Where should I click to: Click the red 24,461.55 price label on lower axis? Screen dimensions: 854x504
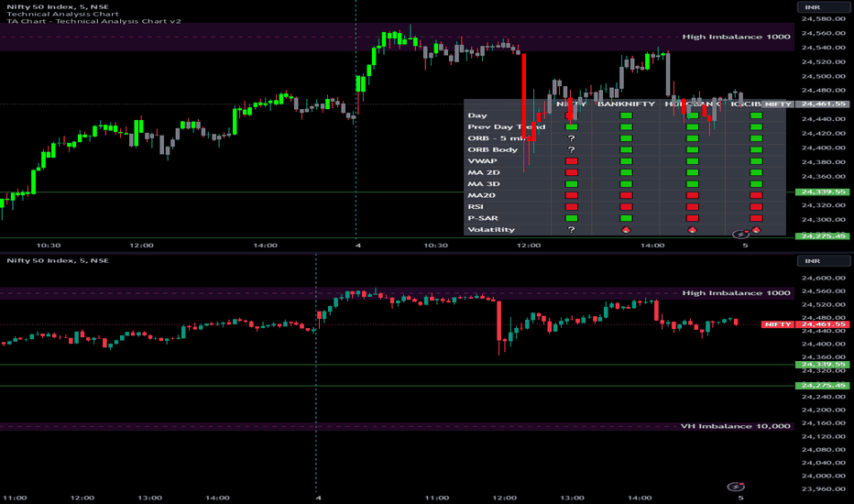[823, 324]
